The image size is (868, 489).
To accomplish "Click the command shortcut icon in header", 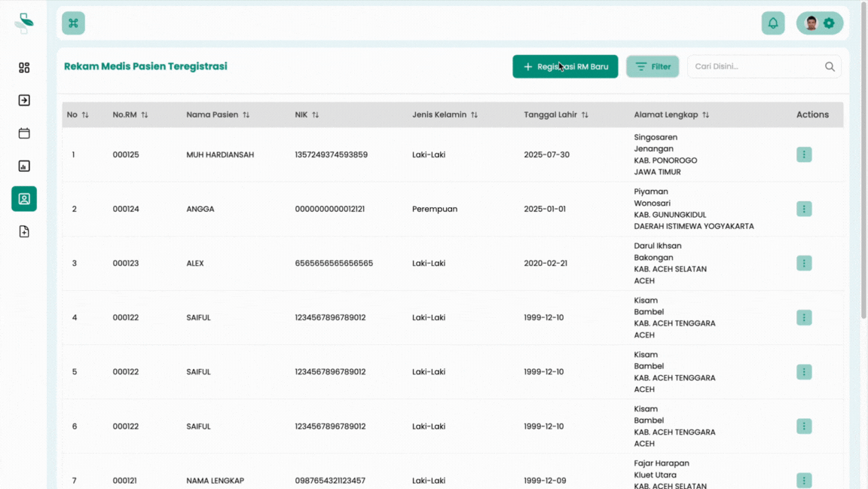I will 73,23.
